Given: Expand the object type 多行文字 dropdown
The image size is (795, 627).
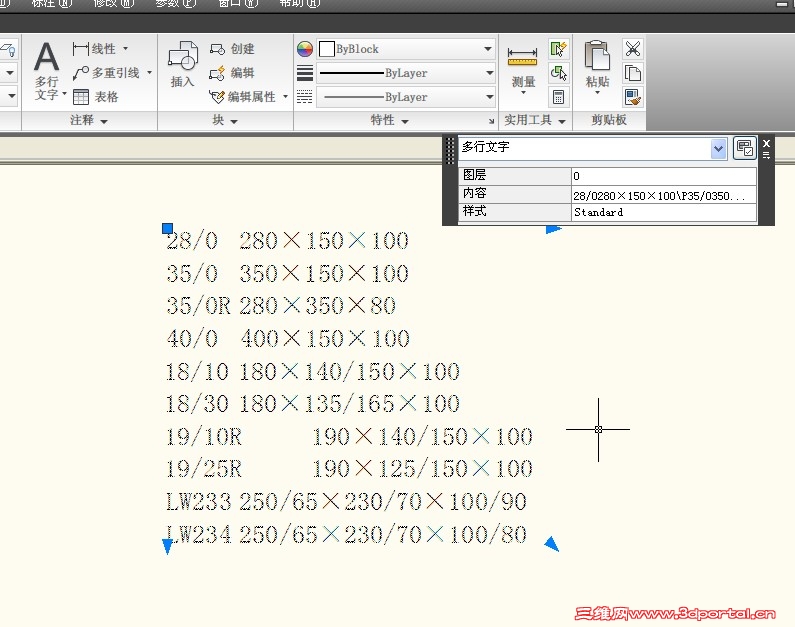Looking at the screenshot, I should click(718, 149).
